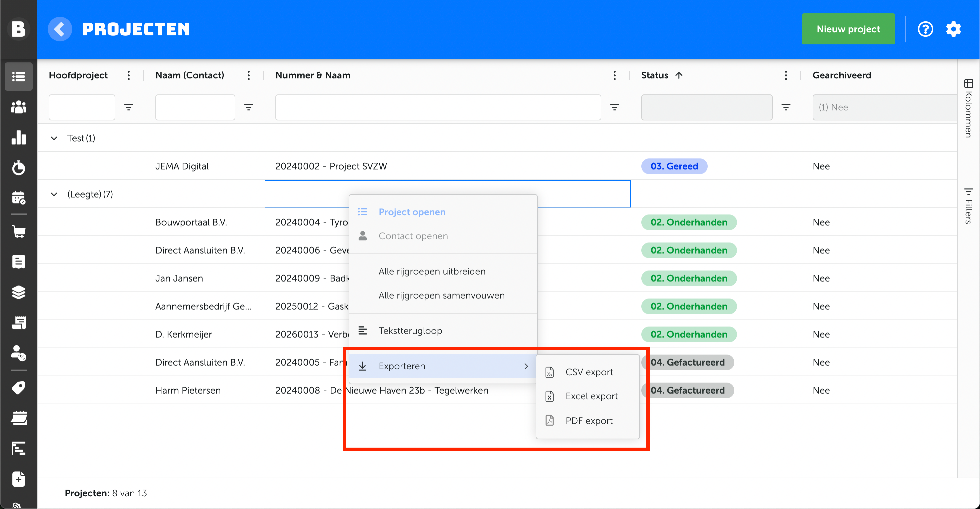The image size is (980, 509).
Task: Select Alle rijgroepen uitbreiden
Action: click(x=443, y=272)
